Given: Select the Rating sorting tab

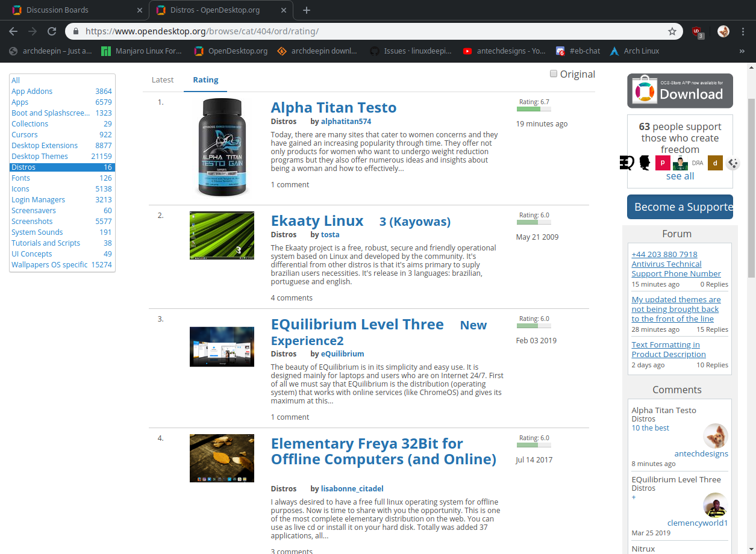Looking at the screenshot, I should (205, 79).
